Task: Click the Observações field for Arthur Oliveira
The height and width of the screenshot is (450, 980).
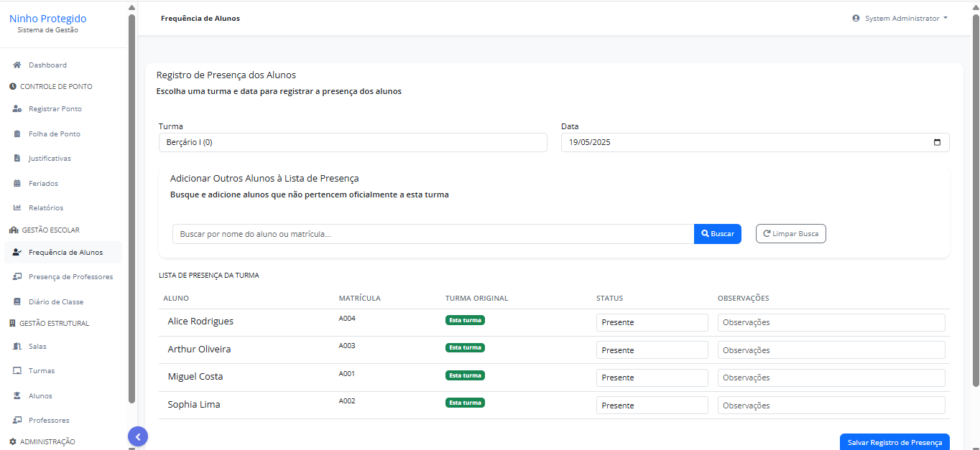Action: pos(831,350)
